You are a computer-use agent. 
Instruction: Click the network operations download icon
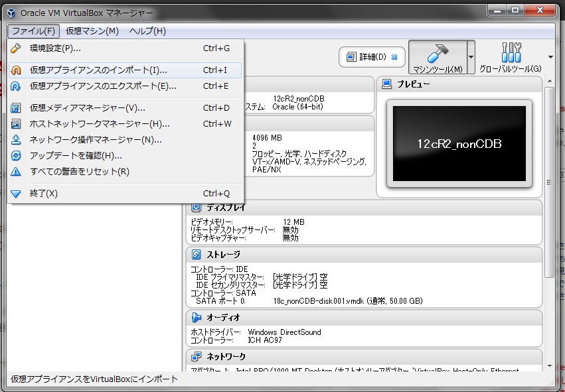click(x=15, y=140)
